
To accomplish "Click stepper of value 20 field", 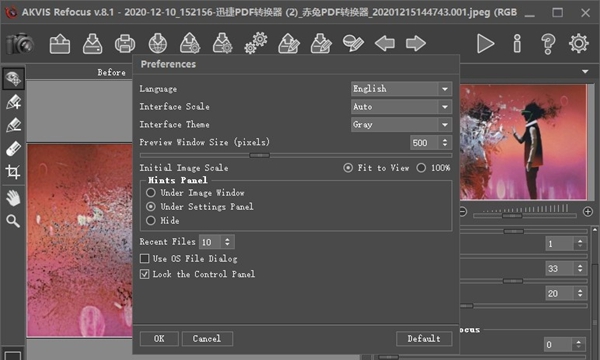I will [580, 293].
